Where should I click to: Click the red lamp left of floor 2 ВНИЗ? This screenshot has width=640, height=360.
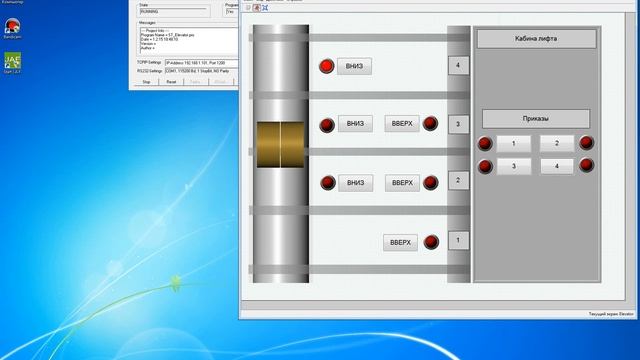tap(328, 183)
